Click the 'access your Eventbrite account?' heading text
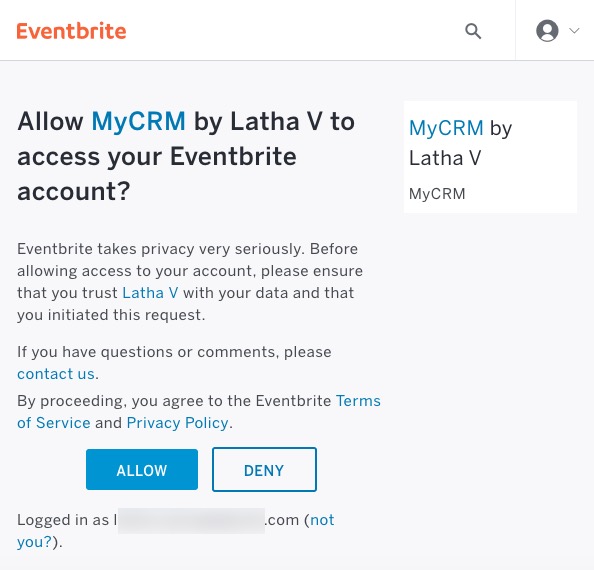Screen dimensions: 594x570 (157, 174)
